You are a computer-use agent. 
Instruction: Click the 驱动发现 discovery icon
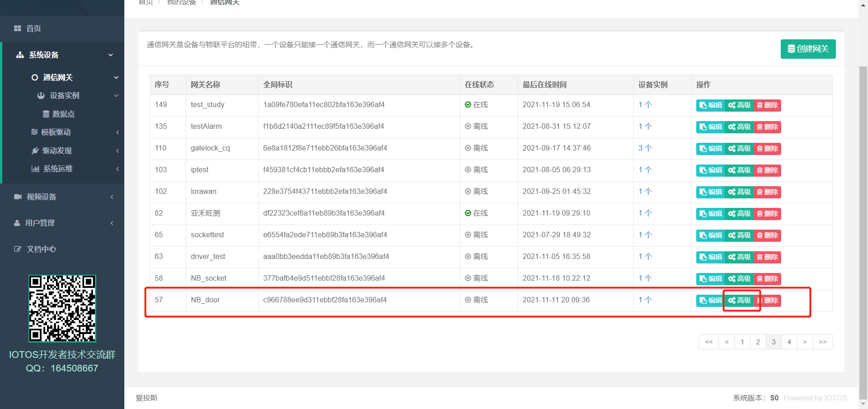click(35, 150)
